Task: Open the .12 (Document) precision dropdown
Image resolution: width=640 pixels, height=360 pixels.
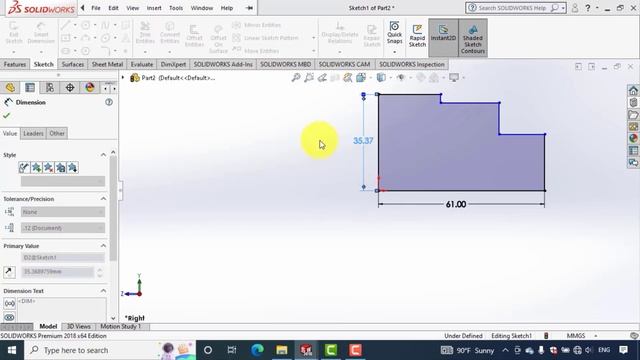Action: 63,228
